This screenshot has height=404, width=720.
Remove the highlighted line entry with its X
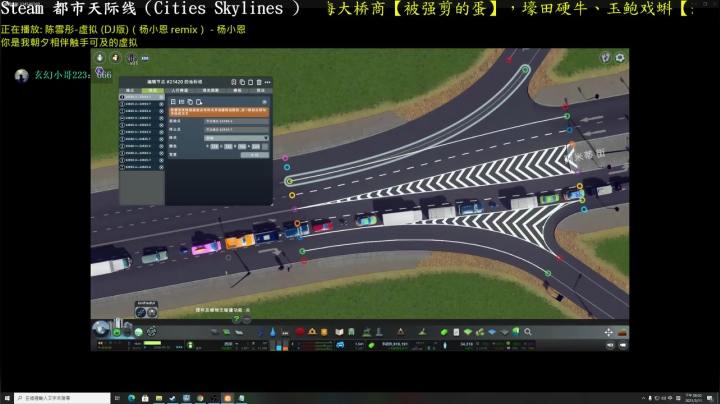tap(161, 97)
